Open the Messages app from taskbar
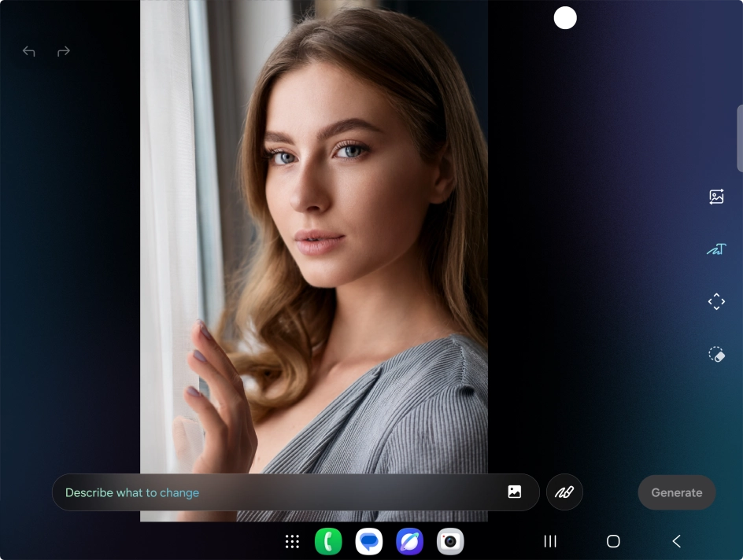The width and height of the screenshot is (743, 560). tap(369, 541)
